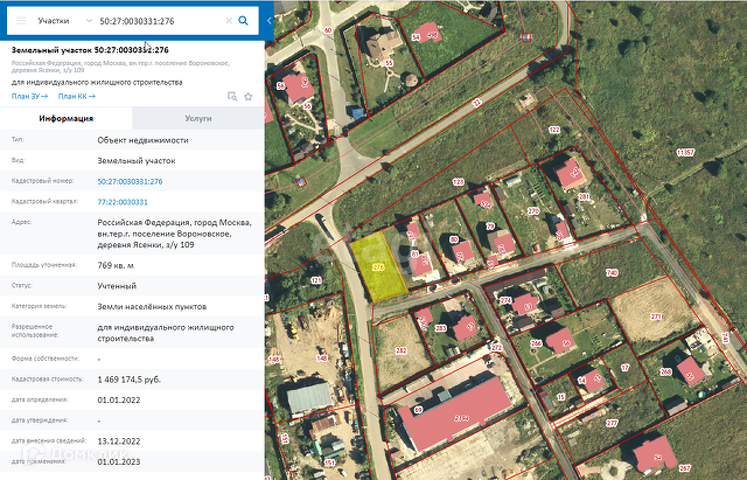Click inside the cadastral number search field
The height and width of the screenshot is (480, 747).
(160, 21)
